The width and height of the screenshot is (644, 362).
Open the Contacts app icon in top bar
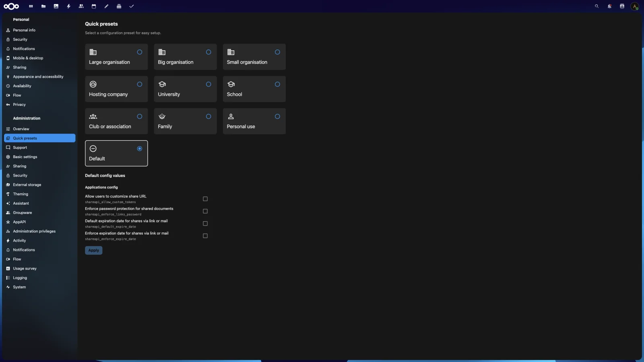coord(81,6)
